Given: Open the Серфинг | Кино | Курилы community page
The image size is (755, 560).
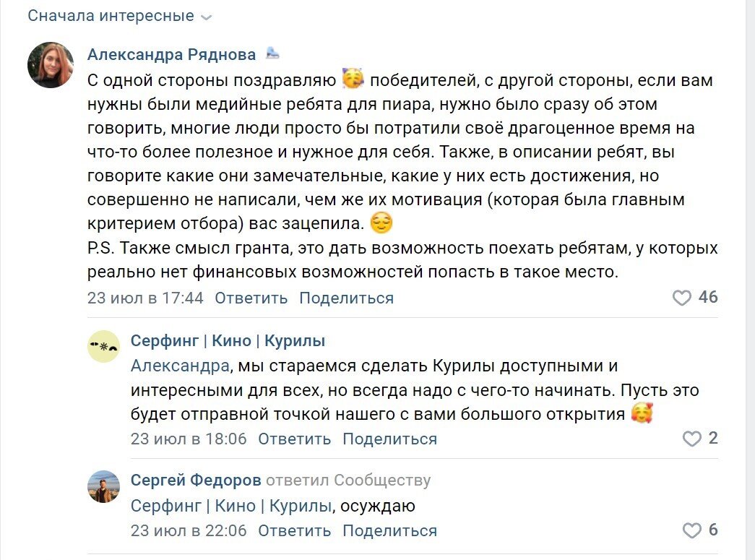Looking at the screenshot, I should [228, 340].
